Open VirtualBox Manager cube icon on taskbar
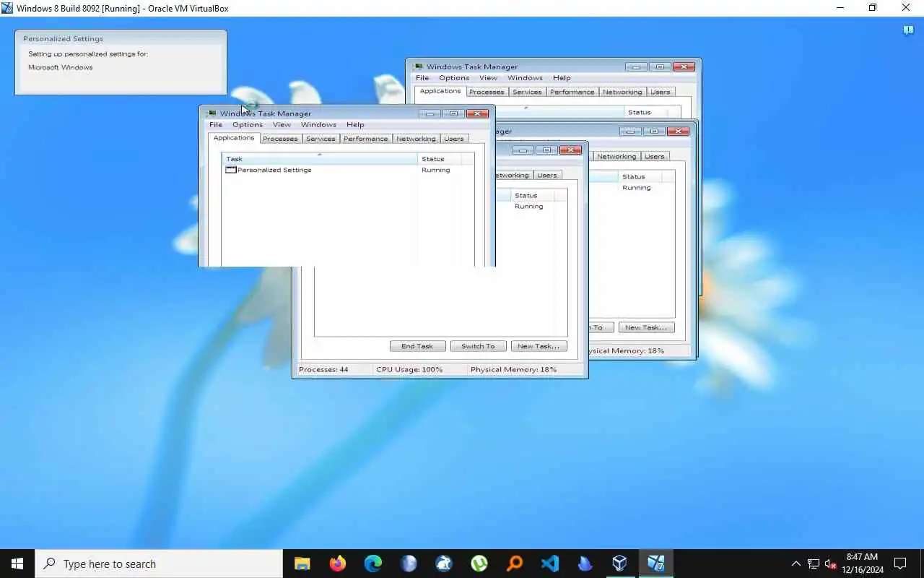Screen dimensions: 924x578 pyautogui.click(x=620, y=564)
